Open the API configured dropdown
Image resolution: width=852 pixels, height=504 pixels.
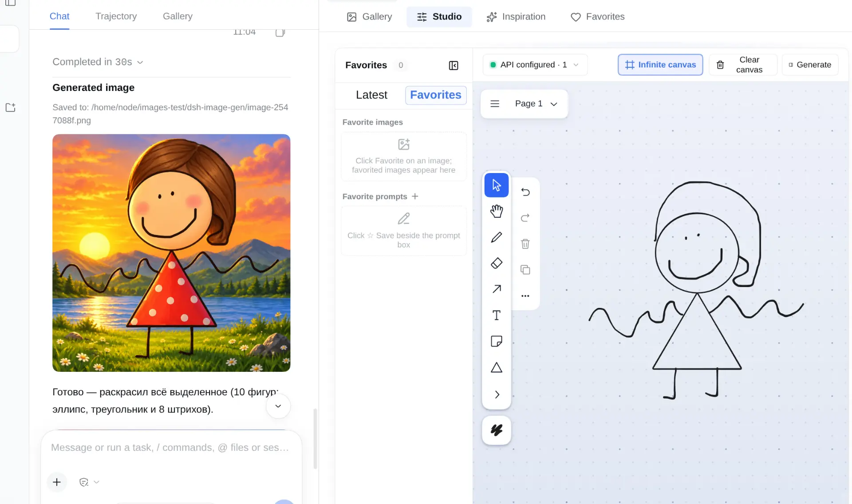pyautogui.click(x=535, y=65)
